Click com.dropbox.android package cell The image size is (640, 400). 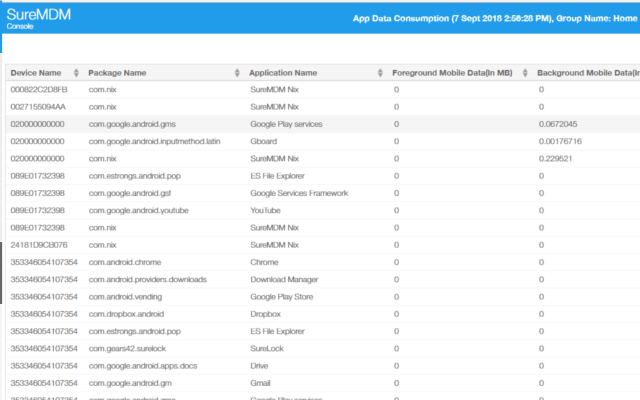tap(126, 314)
